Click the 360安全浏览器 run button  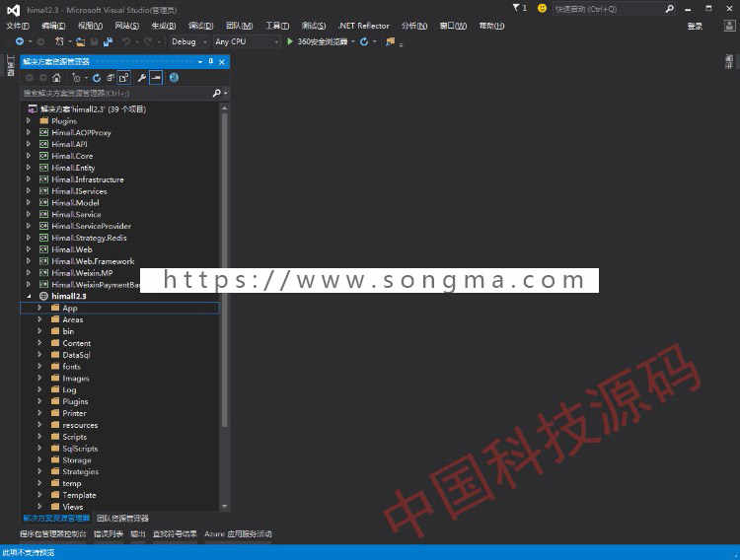click(x=316, y=41)
